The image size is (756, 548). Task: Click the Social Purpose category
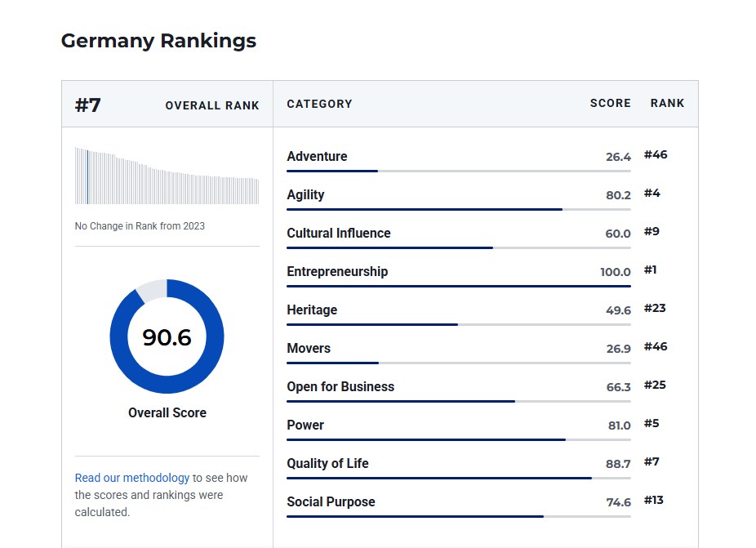(x=331, y=502)
